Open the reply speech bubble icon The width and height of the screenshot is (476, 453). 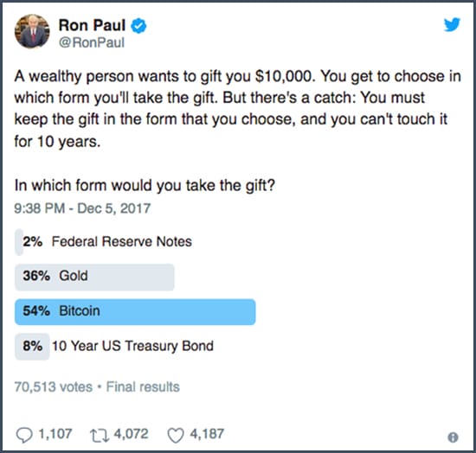24,435
